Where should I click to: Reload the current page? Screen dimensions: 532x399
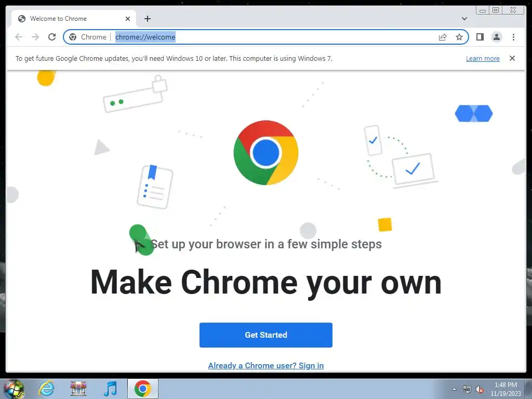pyautogui.click(x=52, y=37)
